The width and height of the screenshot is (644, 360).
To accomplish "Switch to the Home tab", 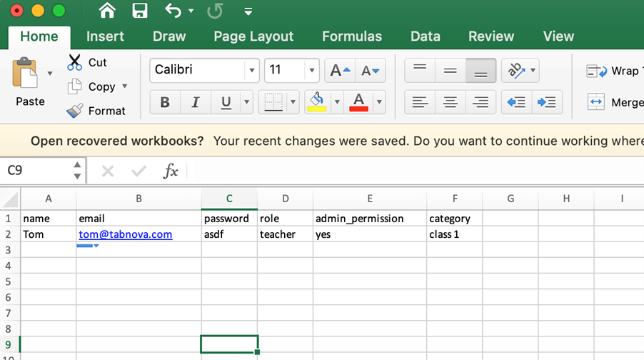I will [x=39, y=36].
